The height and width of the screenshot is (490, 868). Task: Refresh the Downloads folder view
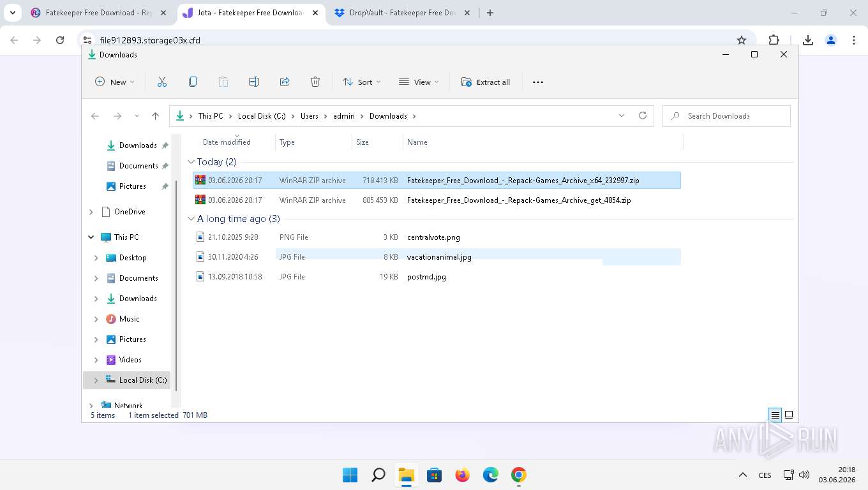click(643, 115)
